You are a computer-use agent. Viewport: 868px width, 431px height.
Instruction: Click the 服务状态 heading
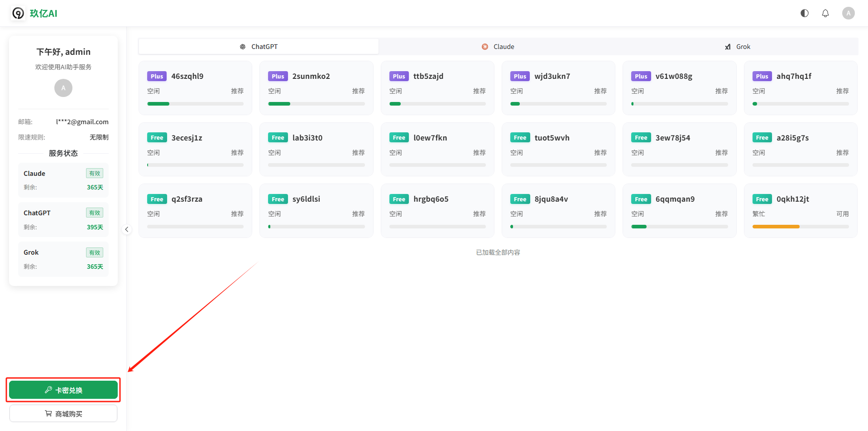pyautogui.click(x=63, y=153)
